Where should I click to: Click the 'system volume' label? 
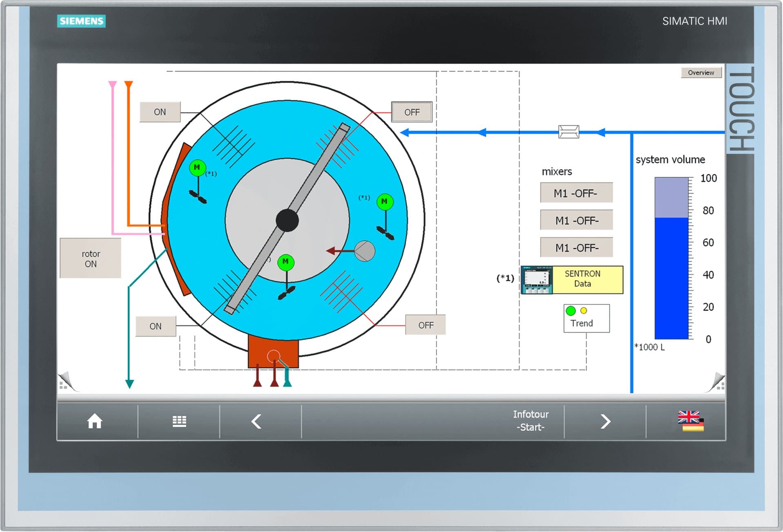point(670,159)
